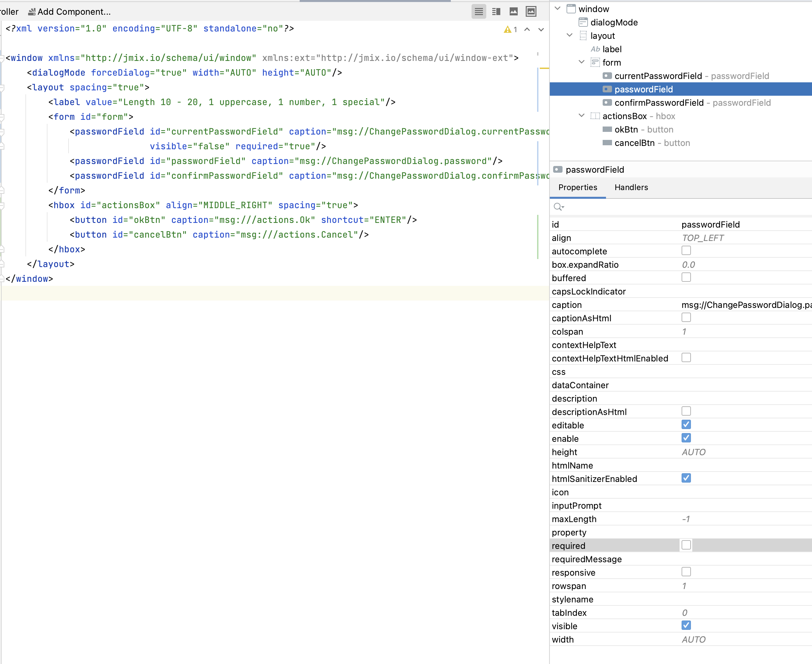This screenshot has width=812, height=664.
Task: Click the window node icon in tree
Action: click(x=571, y=9)
